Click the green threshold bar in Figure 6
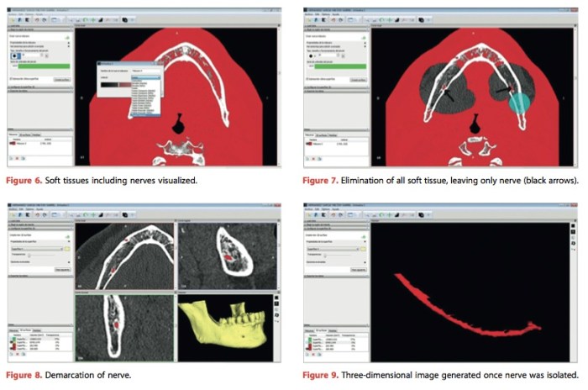 point(38,67)
